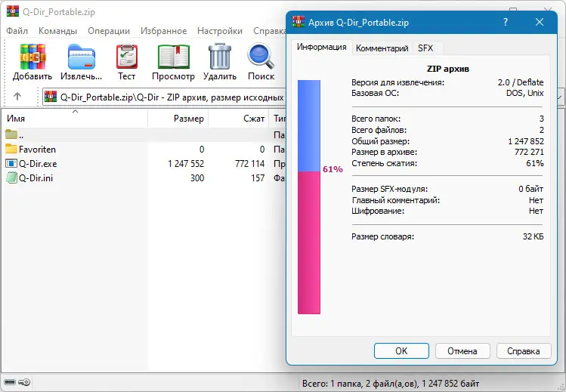The width and height of the screenshot is (566, 392).
Task: Select the Favoriten folder name
Action: point(37,149)
